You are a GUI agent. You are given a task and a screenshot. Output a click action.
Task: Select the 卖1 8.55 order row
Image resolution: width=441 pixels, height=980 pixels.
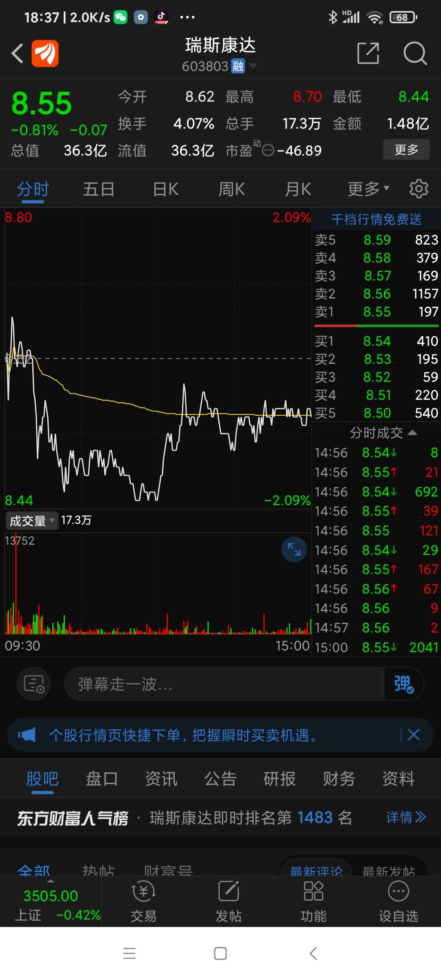point(376,312)
